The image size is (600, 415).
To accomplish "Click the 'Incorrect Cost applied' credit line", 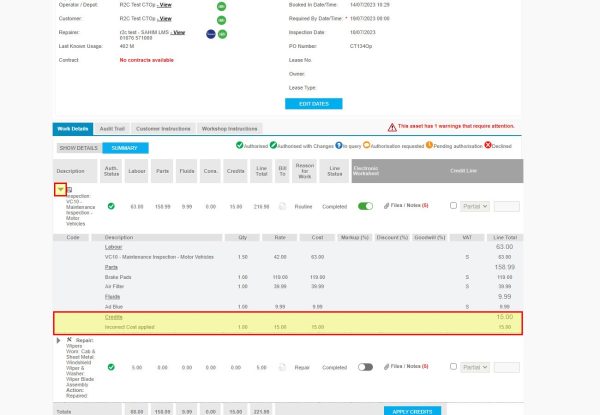I will click(288, 327).
